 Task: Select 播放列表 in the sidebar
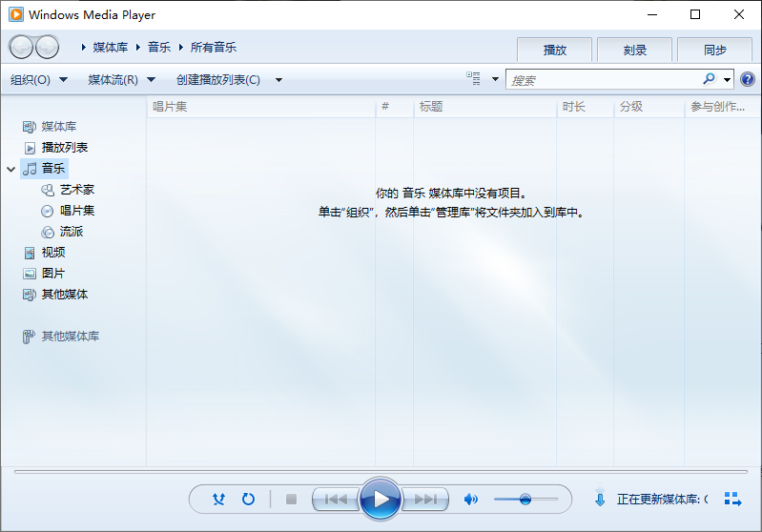pos(56,148)
